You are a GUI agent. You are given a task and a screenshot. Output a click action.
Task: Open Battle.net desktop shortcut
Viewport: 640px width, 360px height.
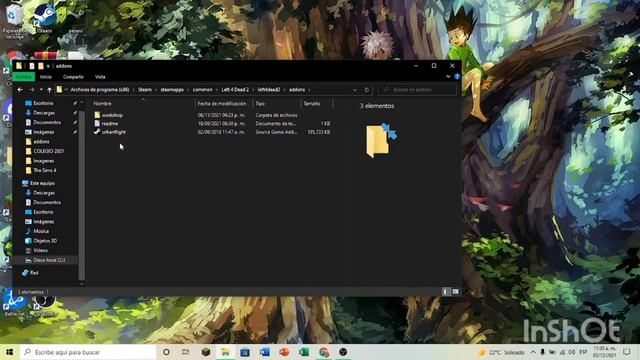point(15,303)
